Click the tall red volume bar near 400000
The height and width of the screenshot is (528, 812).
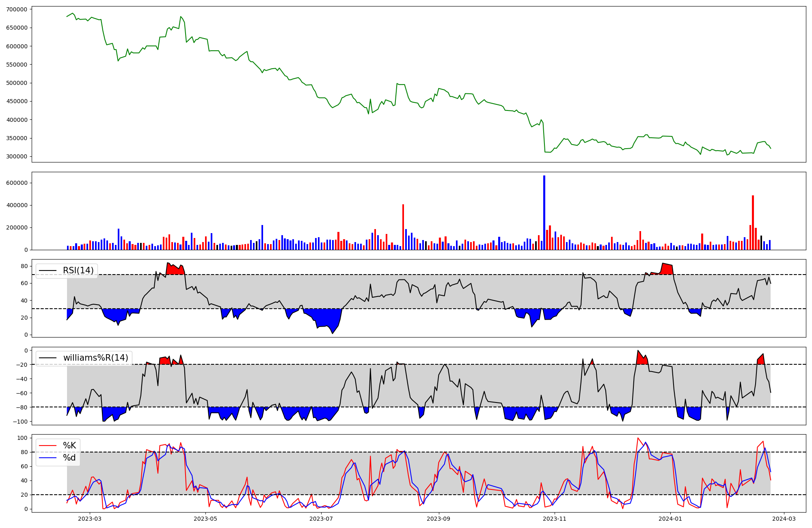pos(403,227)
